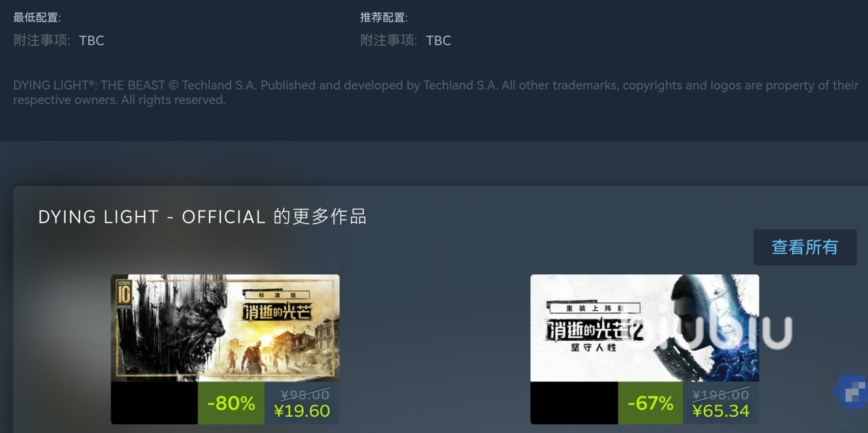This screenshot has height=433, width=868.
Task: Click the 标准版 label on first game art
Action: point(276,295)
